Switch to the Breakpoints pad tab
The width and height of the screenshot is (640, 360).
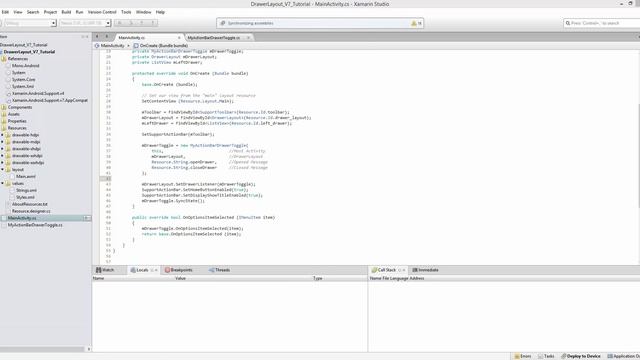[179, 270]
